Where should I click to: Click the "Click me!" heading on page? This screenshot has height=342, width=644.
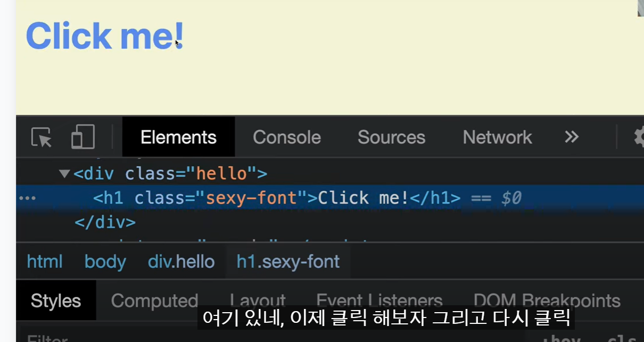105,36
